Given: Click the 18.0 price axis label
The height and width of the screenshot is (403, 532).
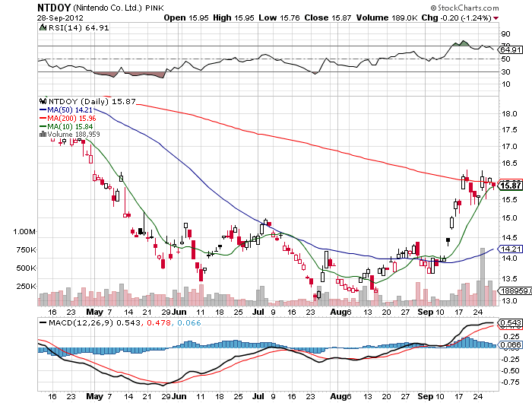Looking at the screenshot, I should (x=509, y=114).
